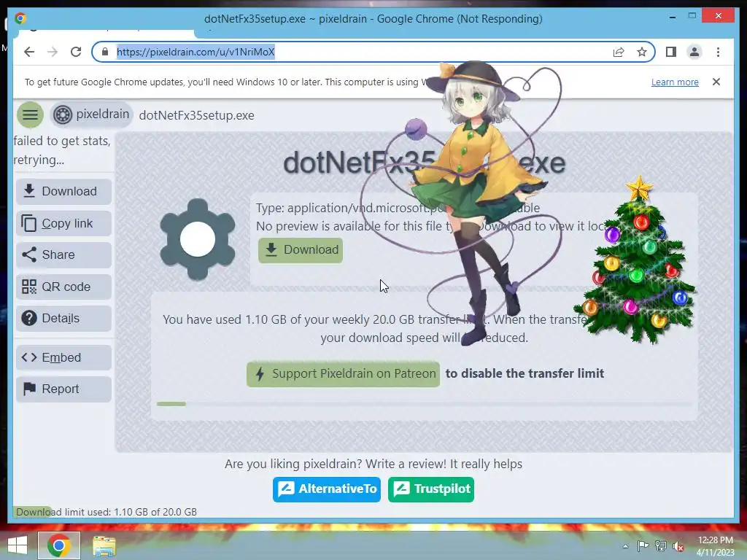Open the Windows Start button
The image size is (747, 560).
click(x=18, y=546)
